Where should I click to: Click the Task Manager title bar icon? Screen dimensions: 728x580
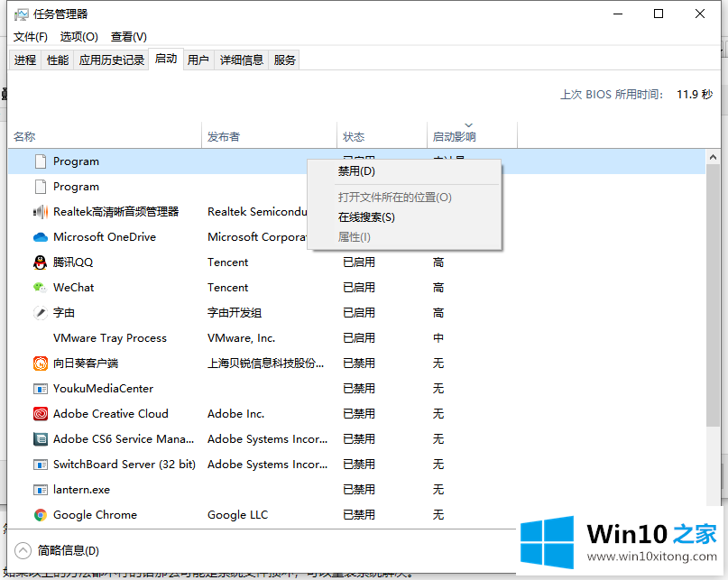pos(22,14)
